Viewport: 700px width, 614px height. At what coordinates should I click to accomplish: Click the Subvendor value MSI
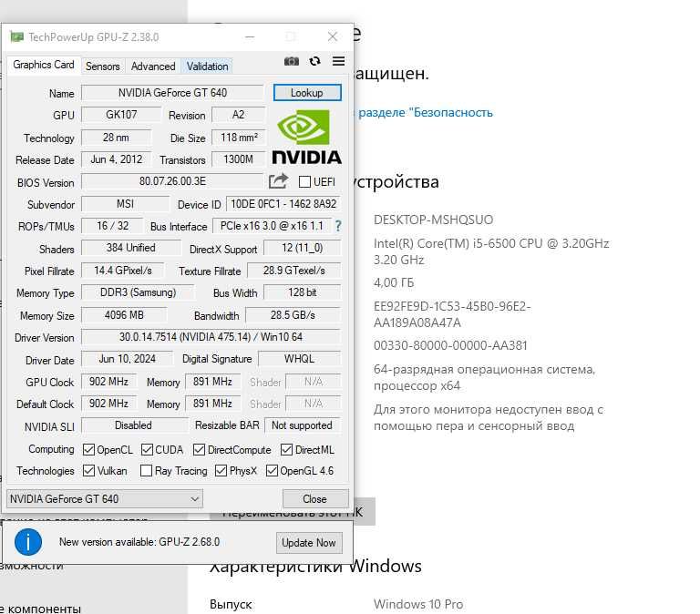click(x=126, y=204)
